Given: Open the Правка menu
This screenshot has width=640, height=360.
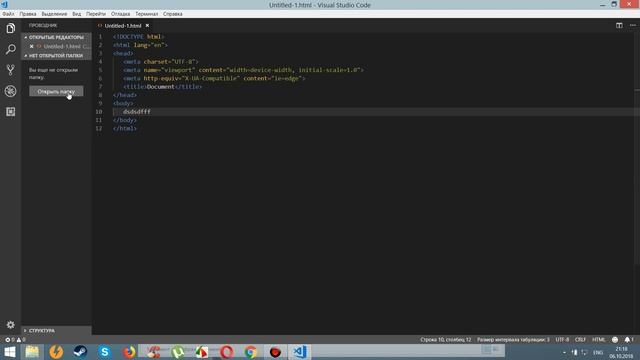Looking at the screenshot, I should click(x=28, y=14).
